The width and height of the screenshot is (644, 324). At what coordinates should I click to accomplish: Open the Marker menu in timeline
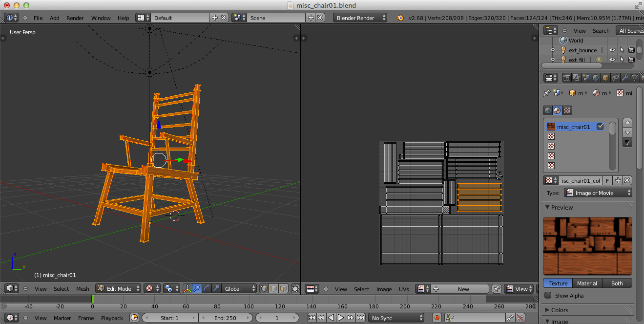[62, 318]
